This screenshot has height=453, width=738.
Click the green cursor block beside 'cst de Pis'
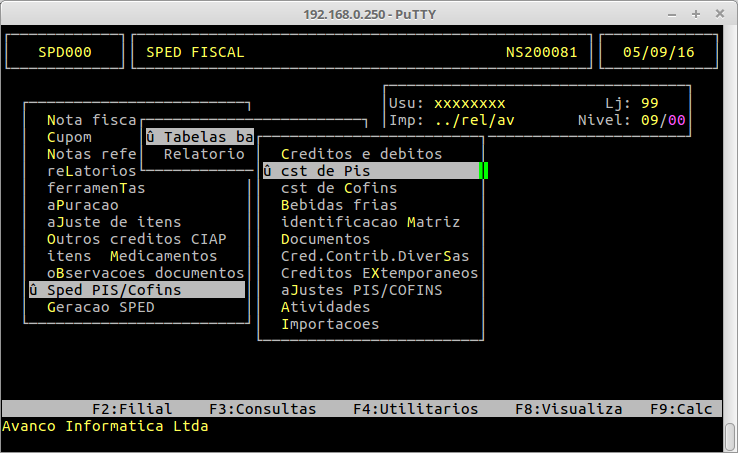pos(484,171)
